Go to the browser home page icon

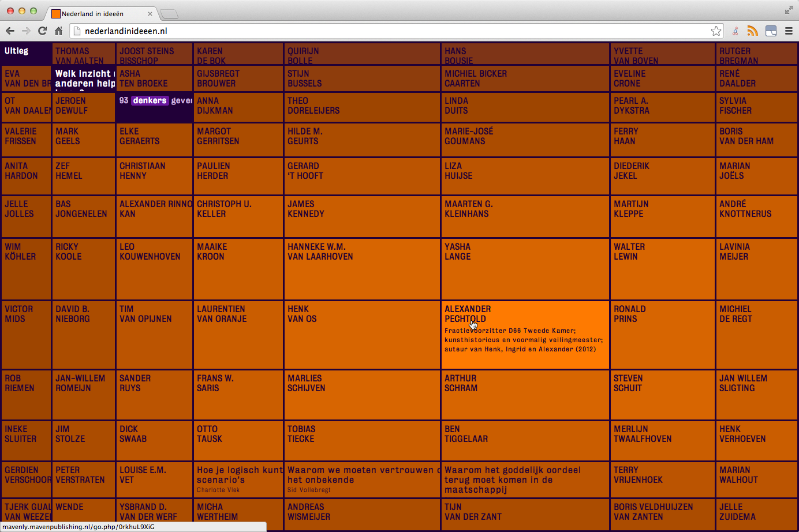click(x=58, y=31)
